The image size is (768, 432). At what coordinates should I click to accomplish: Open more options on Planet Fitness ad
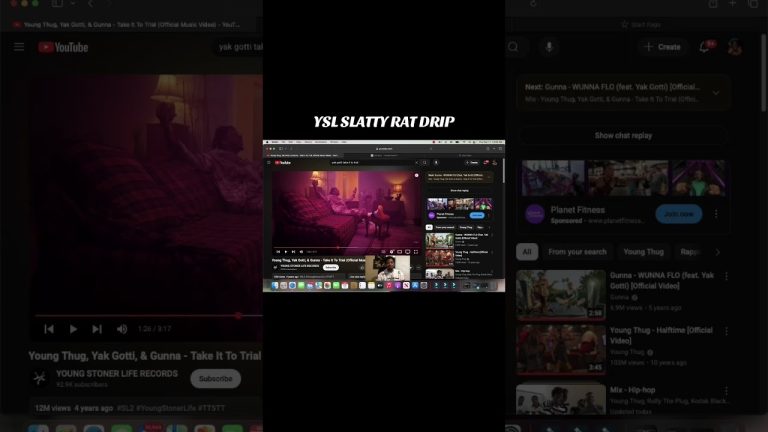point(716,214)
